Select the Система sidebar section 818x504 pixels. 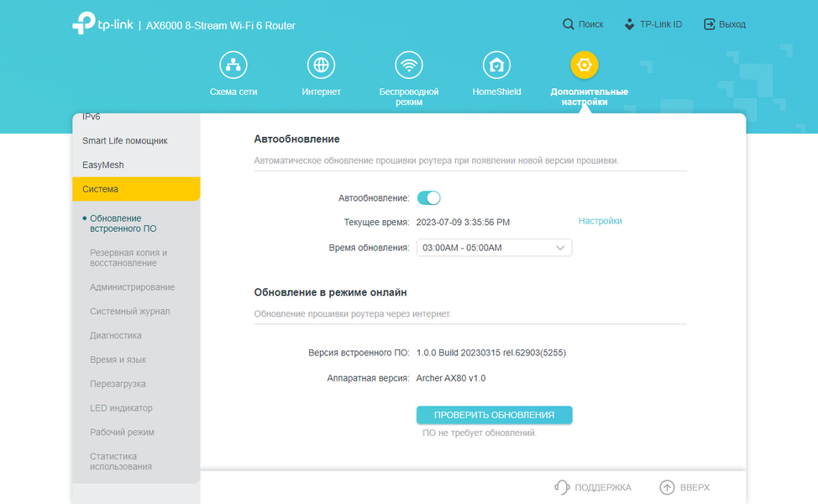[136, 189]
